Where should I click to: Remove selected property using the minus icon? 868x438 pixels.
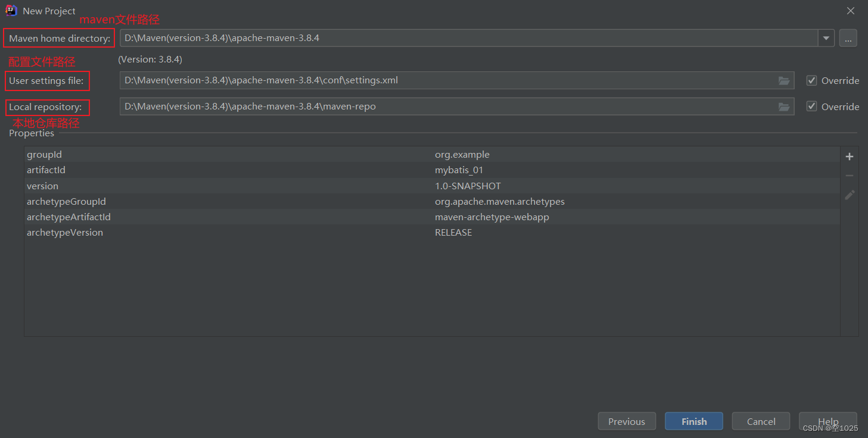click(849, 175)
